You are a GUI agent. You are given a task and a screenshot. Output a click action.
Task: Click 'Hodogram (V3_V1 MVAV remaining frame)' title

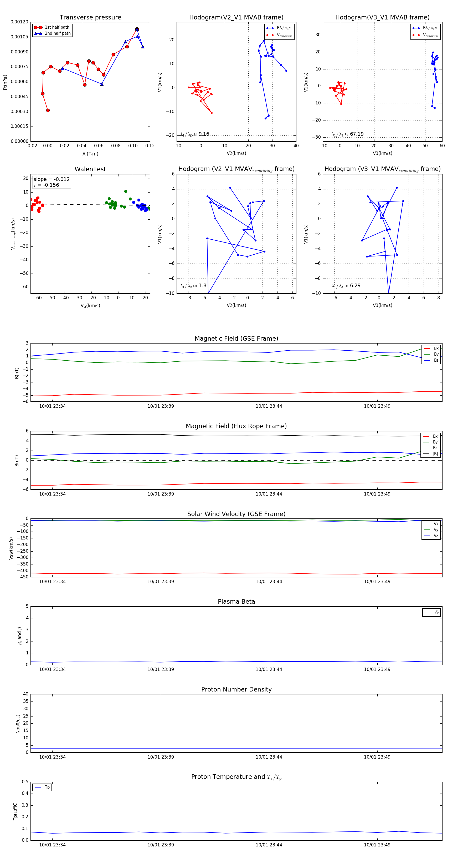[382, 169]
